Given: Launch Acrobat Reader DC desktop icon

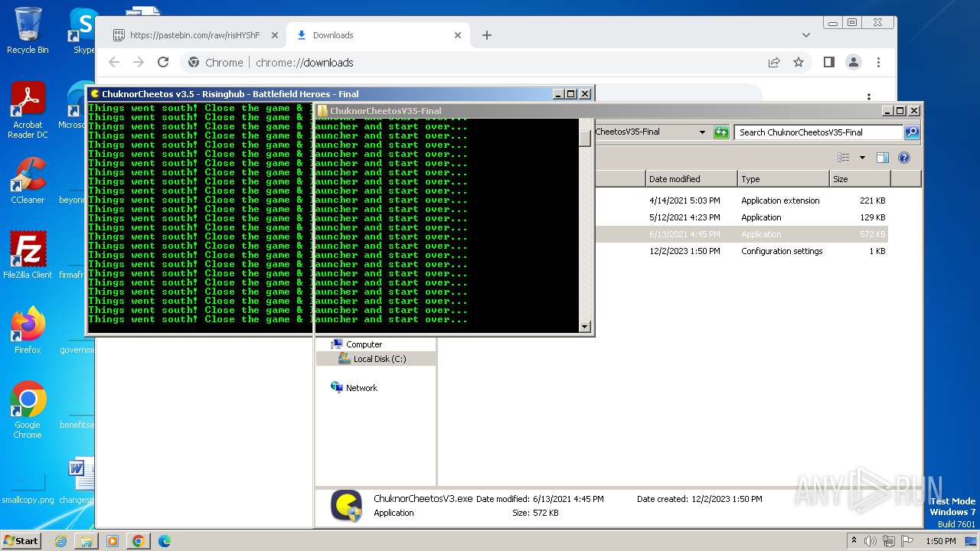Looking at the screenshot, I should click(x=28, y=110).
